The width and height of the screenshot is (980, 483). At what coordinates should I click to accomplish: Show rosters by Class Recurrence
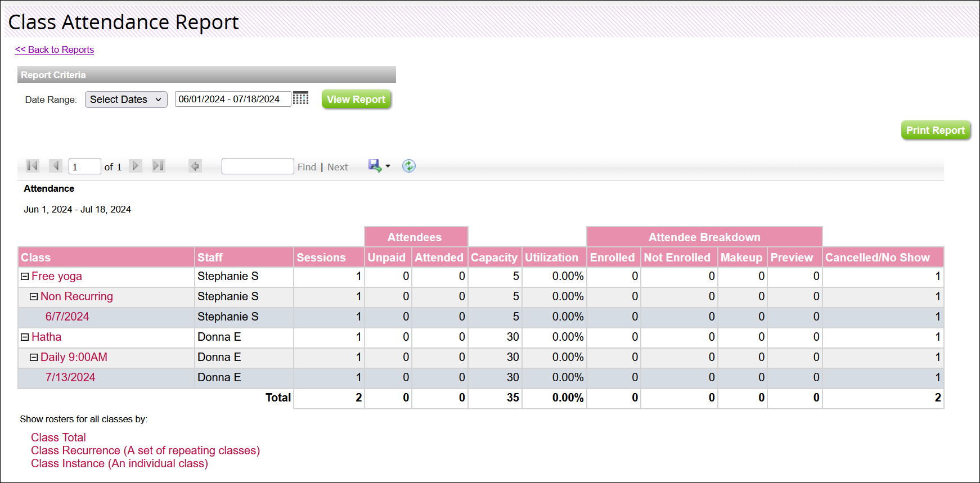(145, 450)
